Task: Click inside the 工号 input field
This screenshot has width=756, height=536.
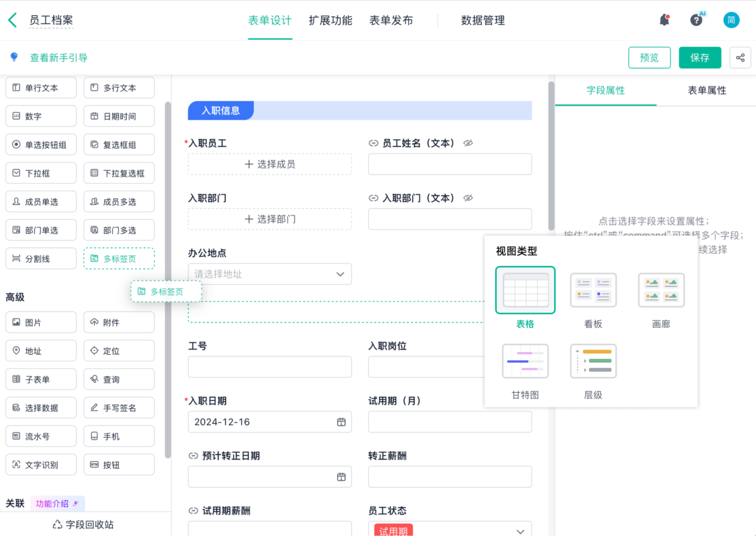Action: [x=270, y=367]
